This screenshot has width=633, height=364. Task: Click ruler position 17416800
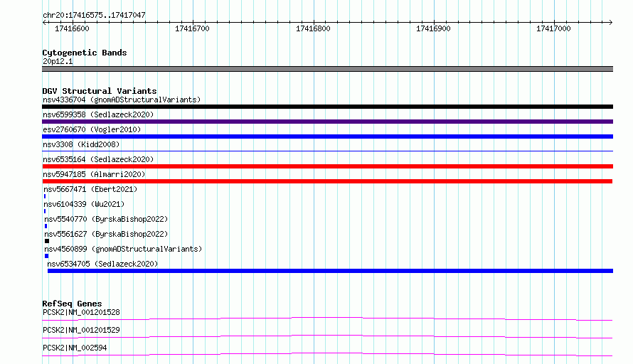tap(313, 28)
